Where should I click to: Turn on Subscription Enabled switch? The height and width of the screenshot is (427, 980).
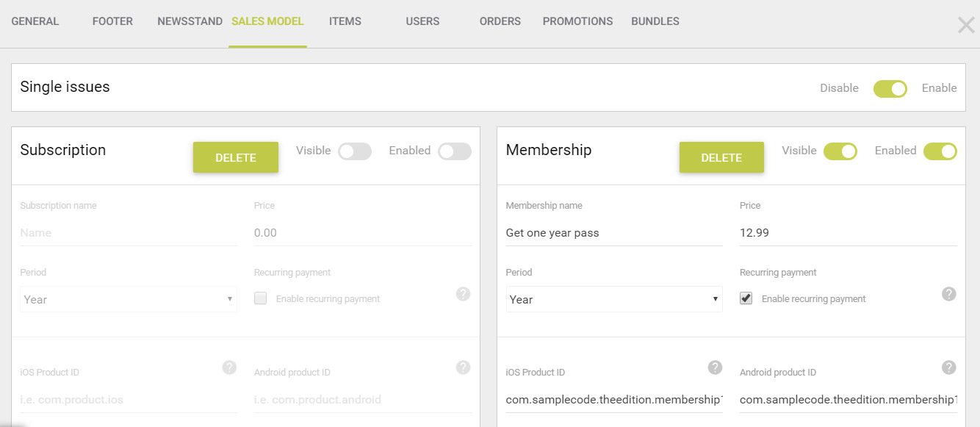pyautogui.click(x=455, y=151)
